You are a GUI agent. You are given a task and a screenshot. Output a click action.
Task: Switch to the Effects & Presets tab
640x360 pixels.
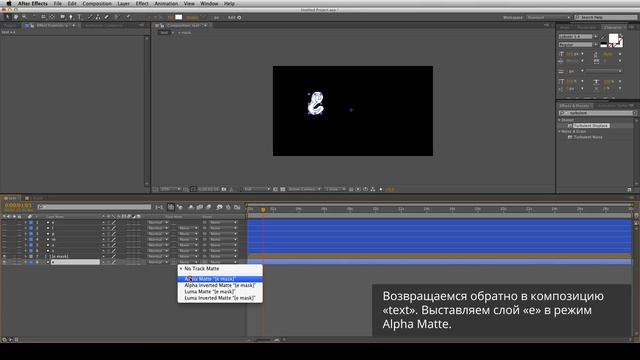(574, 106)
